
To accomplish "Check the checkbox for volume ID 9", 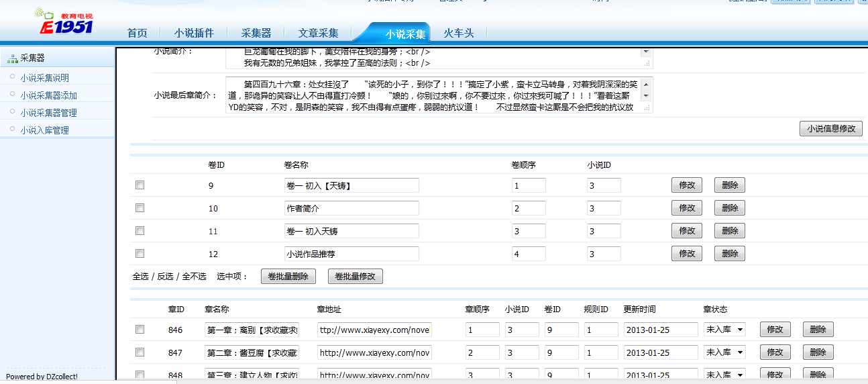I will tap(140, 185).
